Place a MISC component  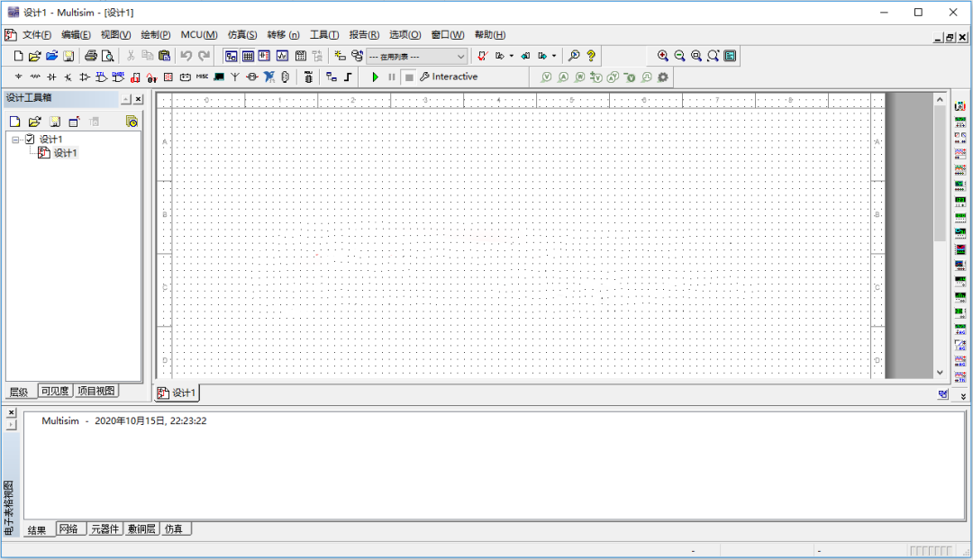pos(202,77)
